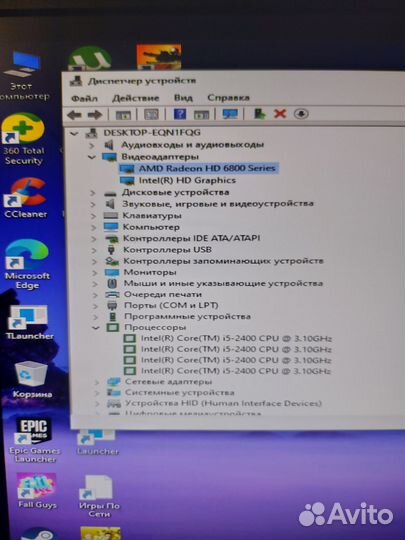Click the tank game desktop icon
This screenshot has height=540, width=405.
159,57
